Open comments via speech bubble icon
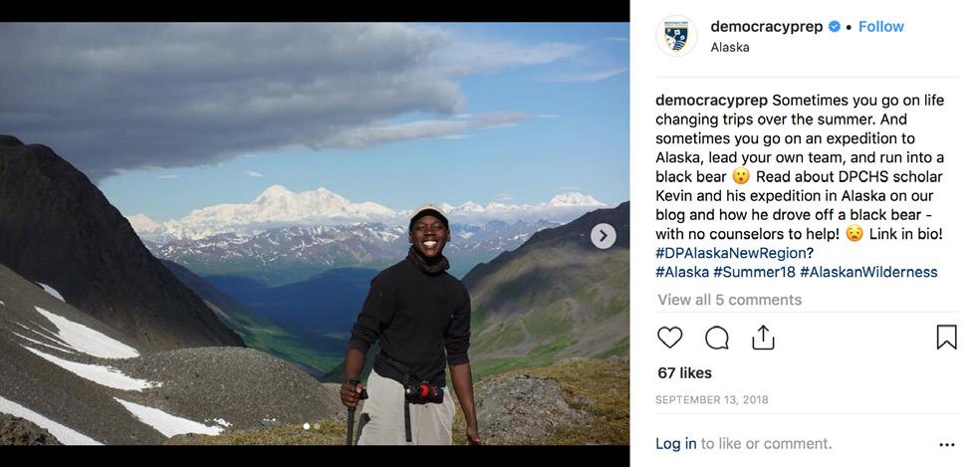 [x=717, y=338]
